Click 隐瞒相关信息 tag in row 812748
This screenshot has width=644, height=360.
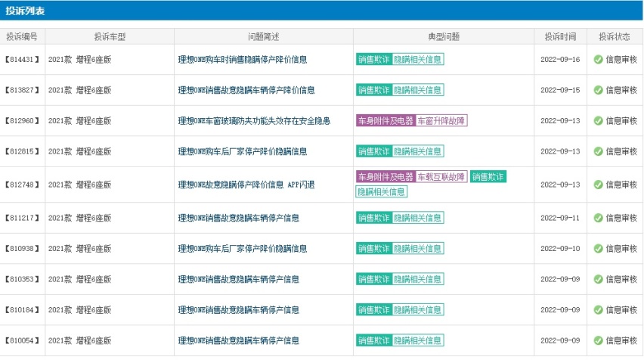[x=381, y=192]
